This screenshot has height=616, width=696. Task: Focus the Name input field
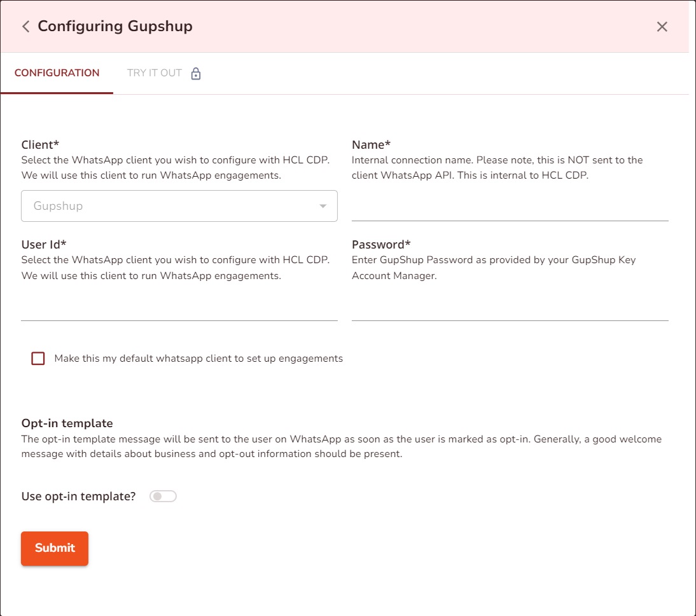click(x=510, y=208)
